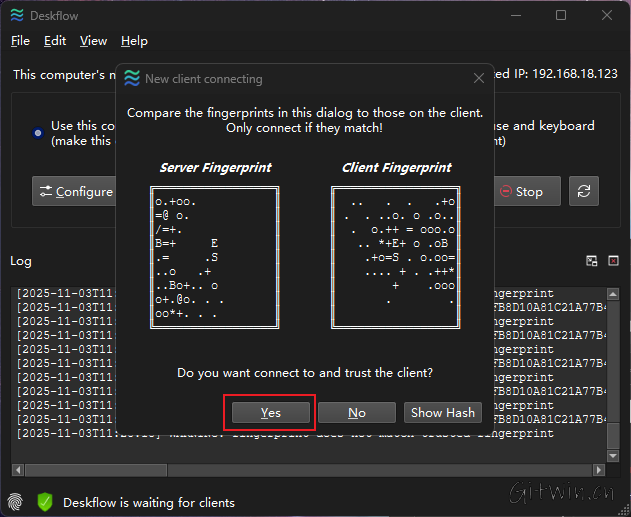Click the green shield security icon

(45, 502)
